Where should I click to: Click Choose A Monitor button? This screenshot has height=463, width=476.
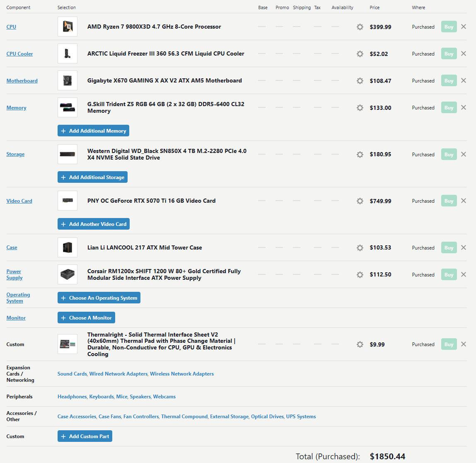(x=86, y=318)
